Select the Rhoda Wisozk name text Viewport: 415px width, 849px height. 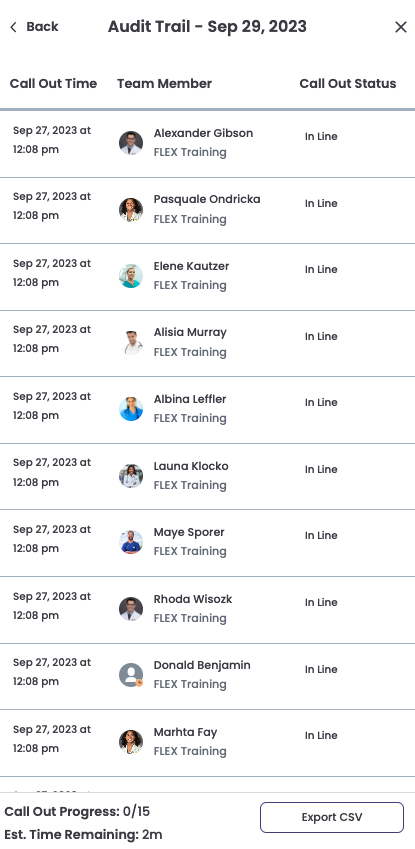coord(193,599)
